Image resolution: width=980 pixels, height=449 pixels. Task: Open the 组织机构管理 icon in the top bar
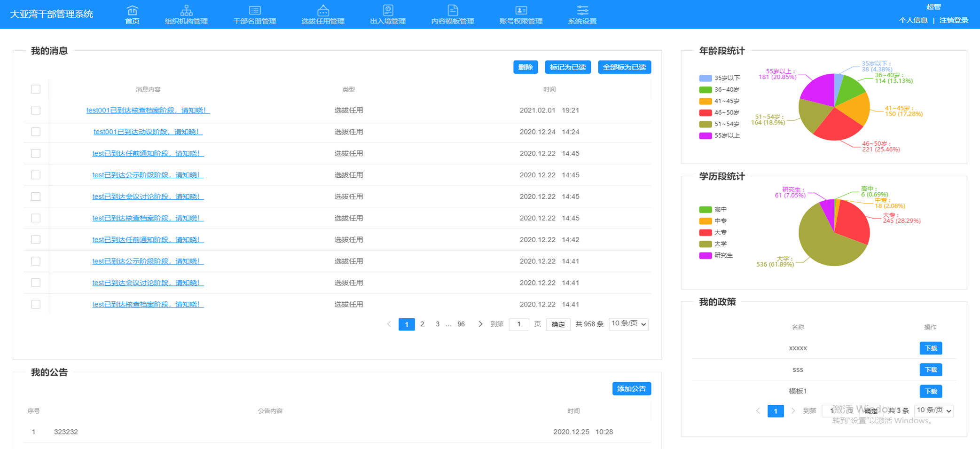pos(186,10)
